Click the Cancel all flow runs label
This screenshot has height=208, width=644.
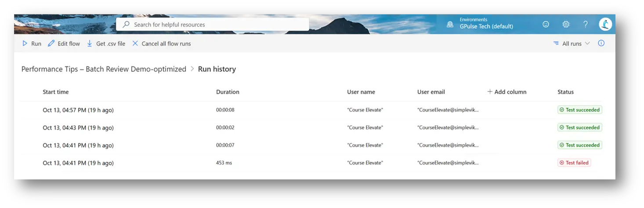(166, 44)
